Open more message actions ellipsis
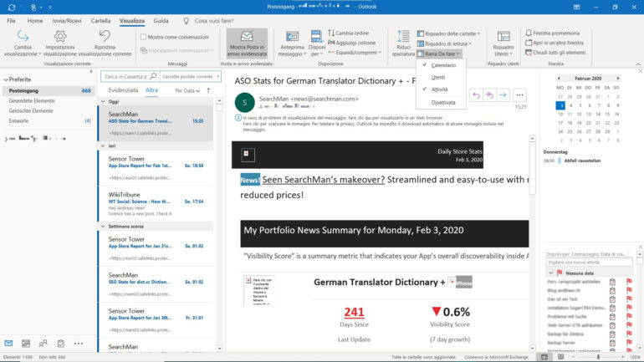The image size is (644, 362). pyautogui.click(x=519, y=95)
